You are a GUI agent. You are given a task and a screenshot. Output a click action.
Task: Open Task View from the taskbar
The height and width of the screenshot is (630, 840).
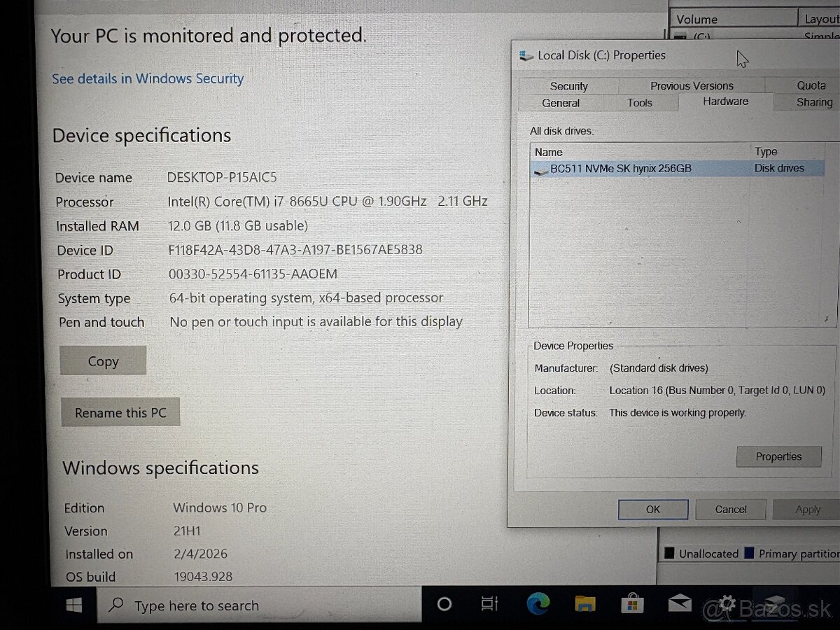[x=488, y=604]
